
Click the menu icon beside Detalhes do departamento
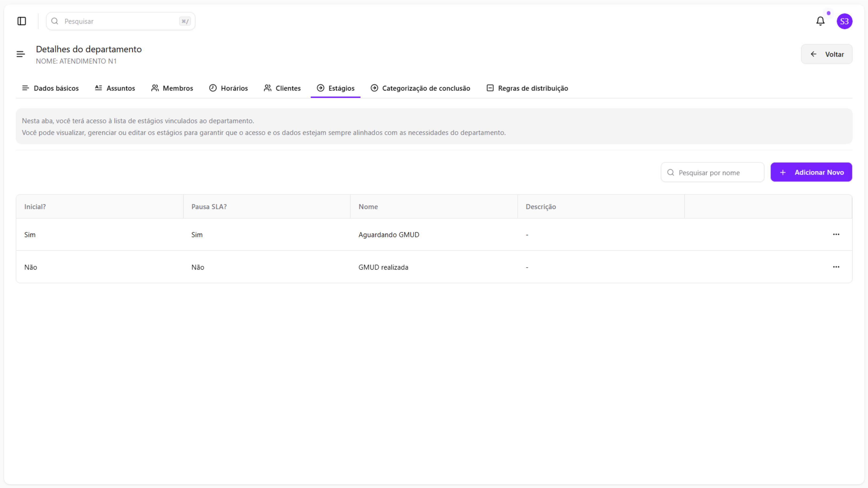coord(21,54)
